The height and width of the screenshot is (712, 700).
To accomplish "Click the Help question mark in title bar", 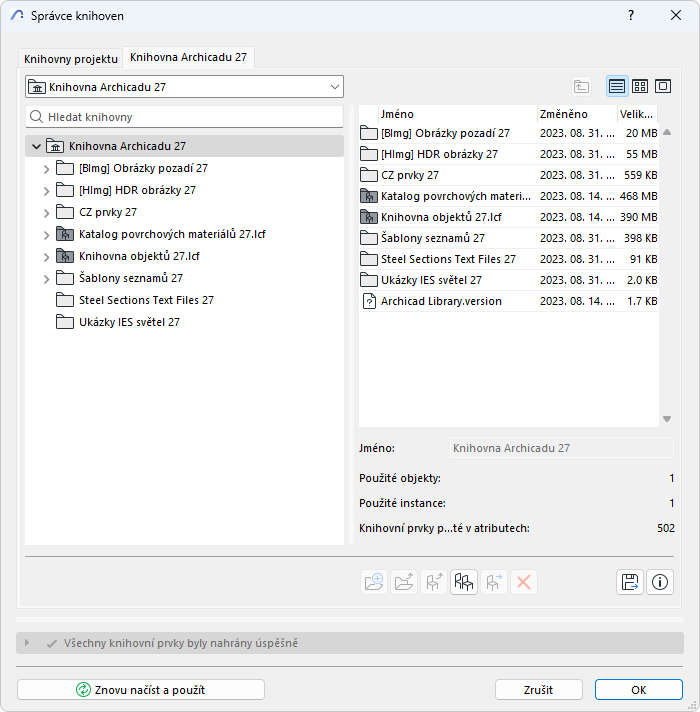I will click(631, 15).
